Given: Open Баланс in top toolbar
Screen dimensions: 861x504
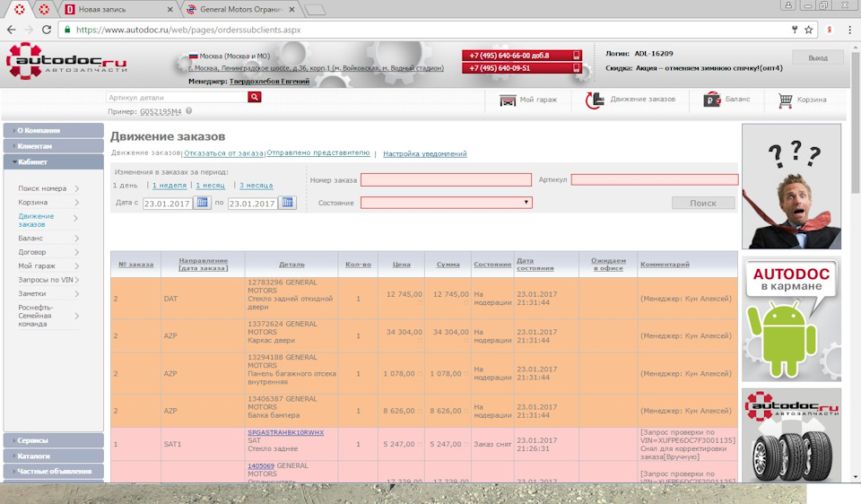Looking at the screenshot, I should point(726,100).
